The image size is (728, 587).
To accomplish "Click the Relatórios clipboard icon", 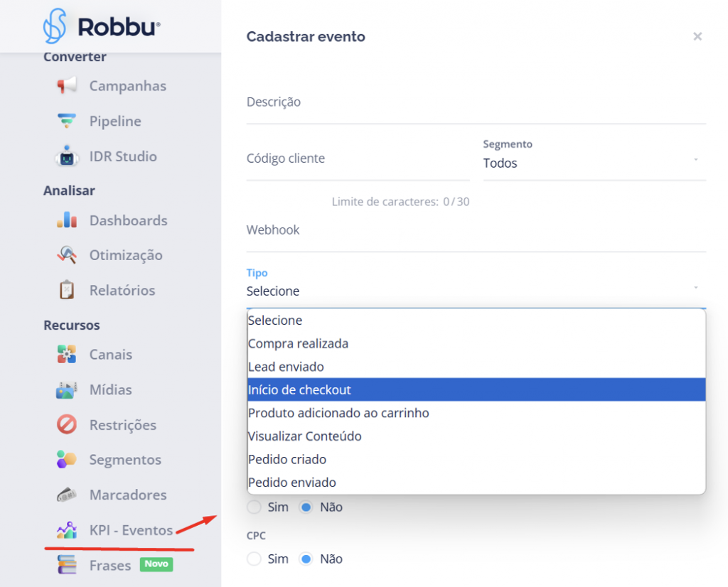I will [x=67, y=290].
